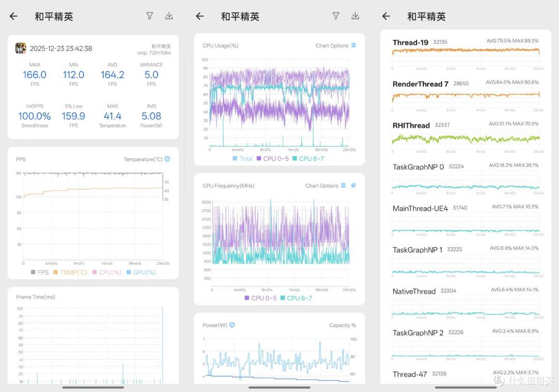Tap AVG:79.5% MAX:89.3% on Thread-19
559x392 pixels.
coord(512,41)
